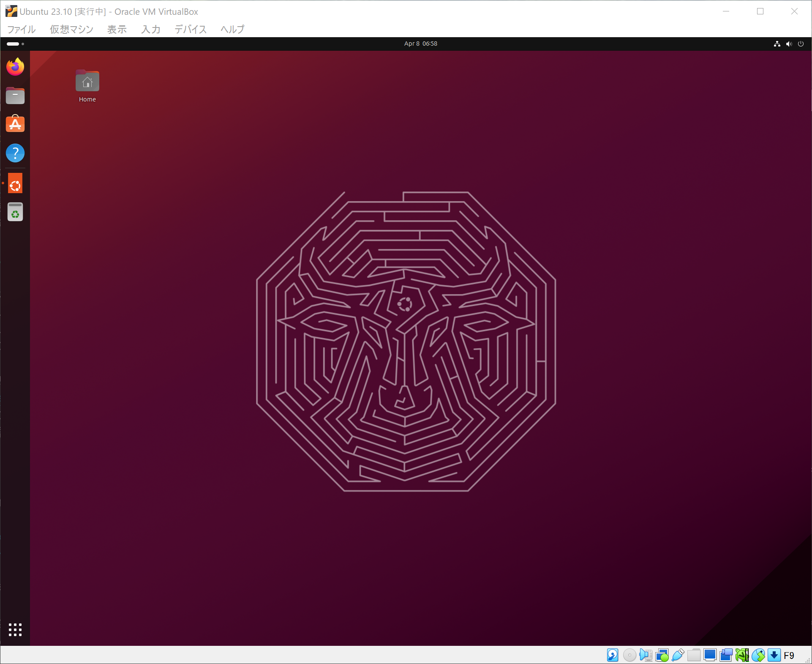The height and width of the screenshot is (664, 812).
Task: Click the hard disk activity status icon
Action: point(613,655)
